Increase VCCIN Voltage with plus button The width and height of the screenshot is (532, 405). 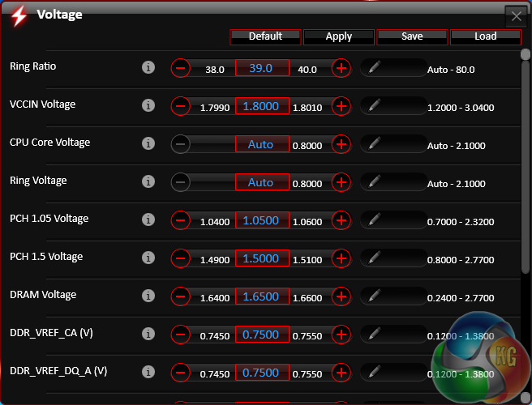click(x=341, y=106)
